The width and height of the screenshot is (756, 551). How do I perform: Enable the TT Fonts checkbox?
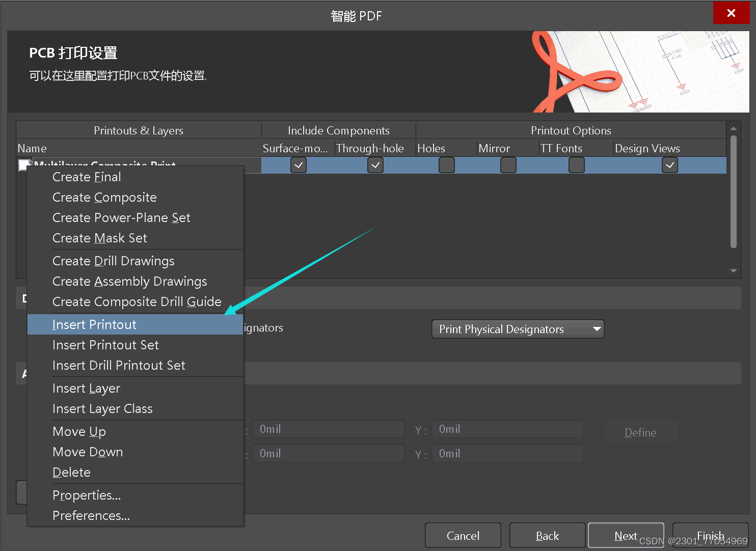577,165
